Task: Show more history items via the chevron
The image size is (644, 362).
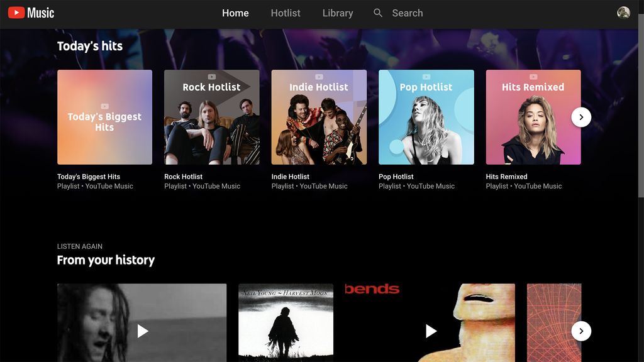Action: [x=580, y=331]
